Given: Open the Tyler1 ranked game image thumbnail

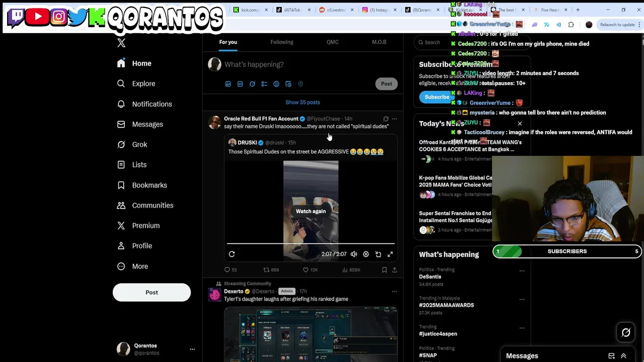Looking at the screenshot, I should click(311, 334).
